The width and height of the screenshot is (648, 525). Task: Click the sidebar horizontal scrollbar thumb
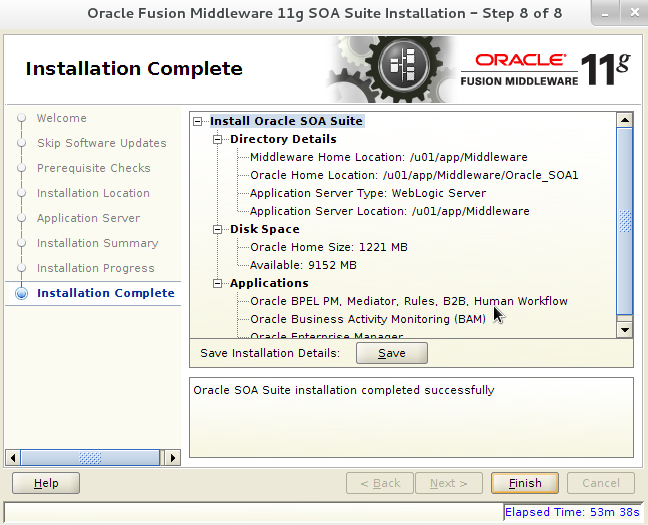pos(90,458)
